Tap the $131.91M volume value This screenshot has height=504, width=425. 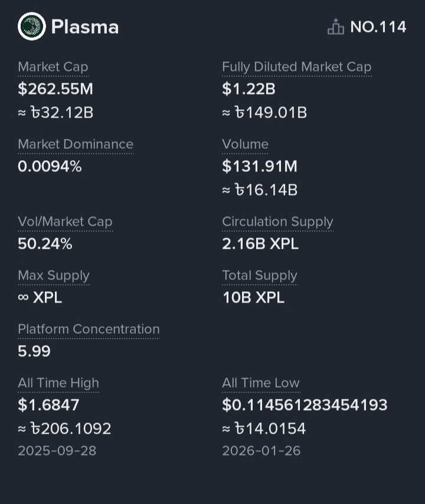[x=260, y=167]
